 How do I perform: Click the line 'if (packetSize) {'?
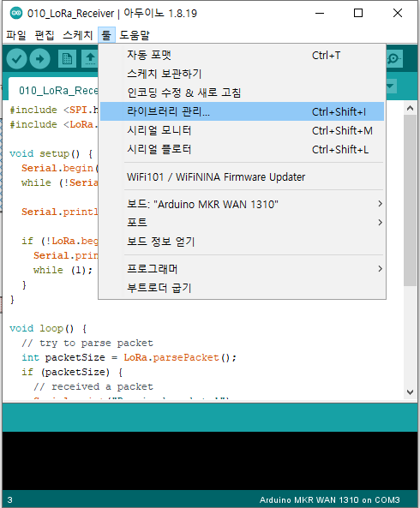(x=72, y=372)
